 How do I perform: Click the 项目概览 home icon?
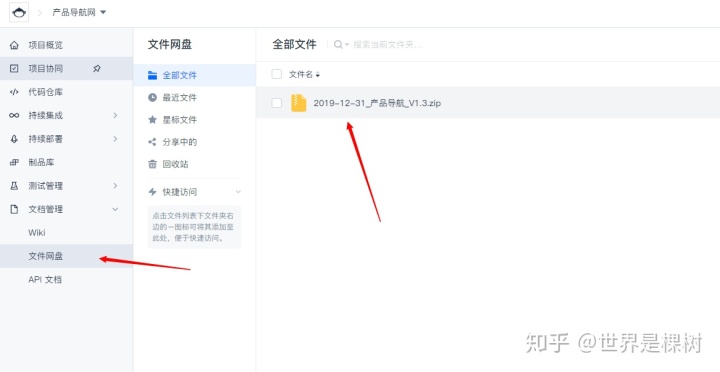tap(14, 45)
